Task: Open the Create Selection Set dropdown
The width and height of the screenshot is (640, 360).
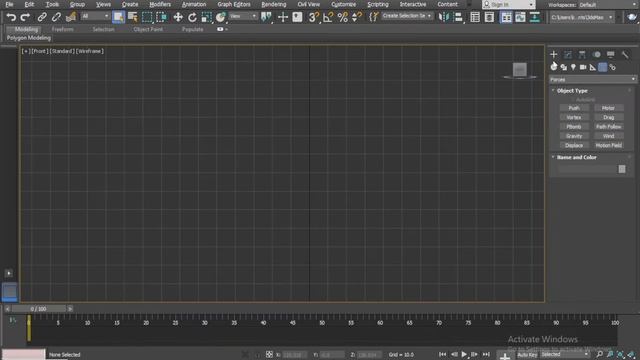Action: [407, 16]
